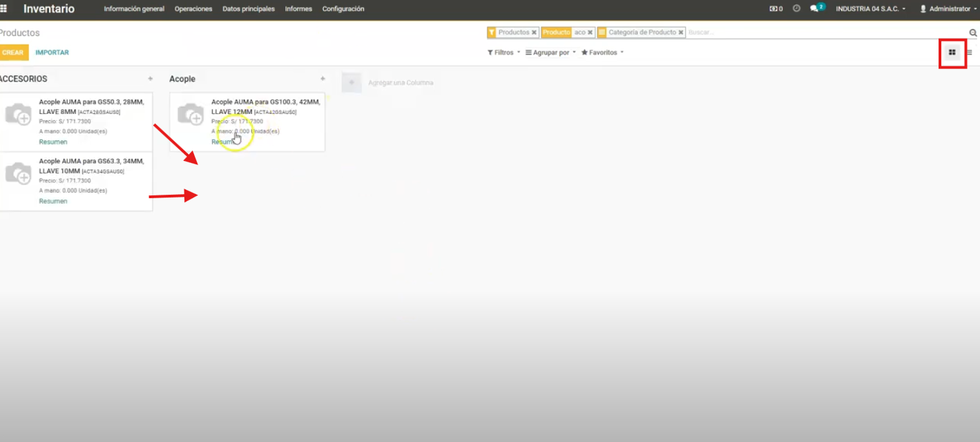Remove the Productos filter tag
This screenshot has width=980, height=442.
pos(534,32)
